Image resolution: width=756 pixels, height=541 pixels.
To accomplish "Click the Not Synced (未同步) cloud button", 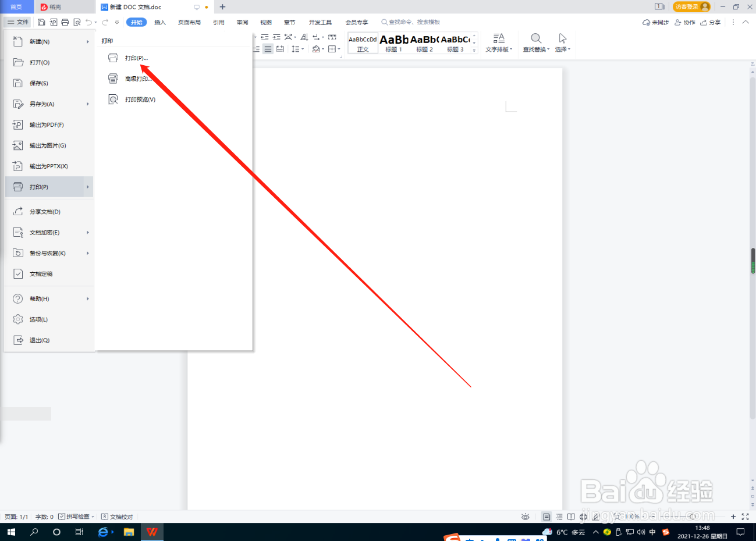I will [x=655, y=22].
